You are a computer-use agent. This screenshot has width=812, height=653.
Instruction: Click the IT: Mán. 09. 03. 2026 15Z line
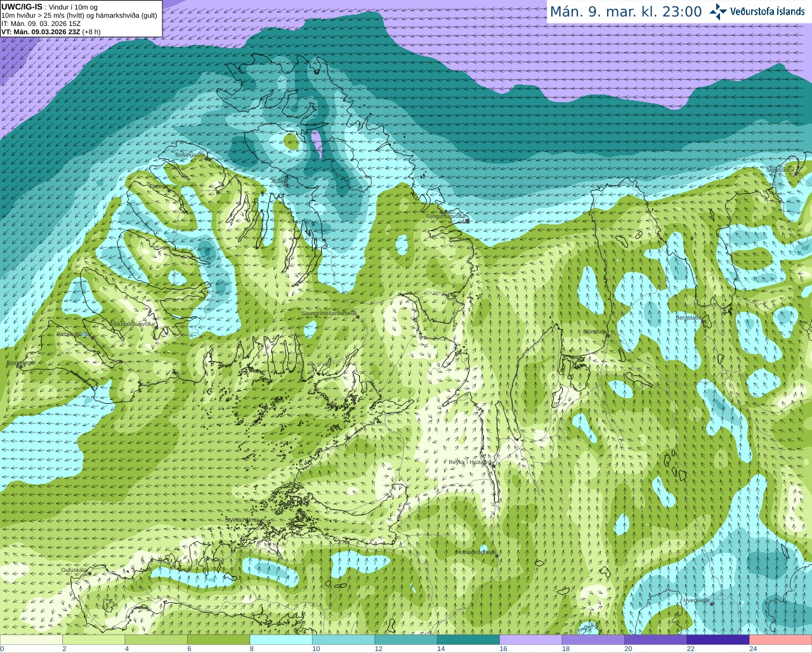(41, 23)
